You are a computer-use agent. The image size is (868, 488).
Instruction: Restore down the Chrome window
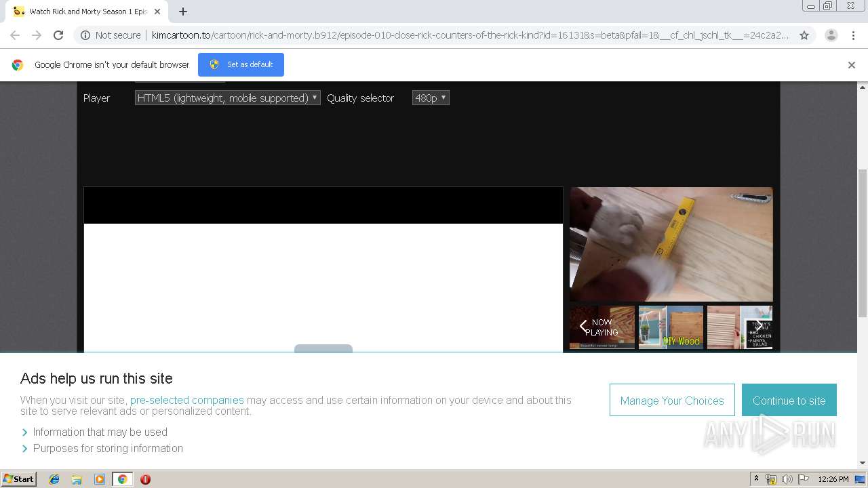click(x=828, y=6)
